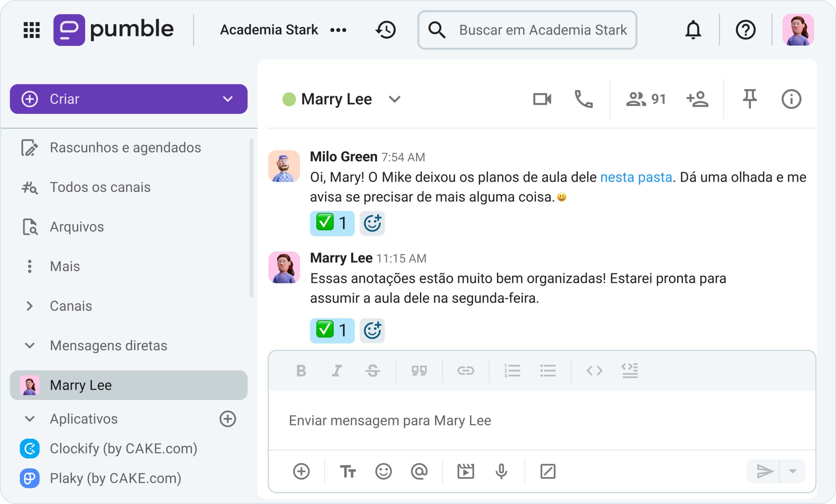This screenshot has height=504, width=836.
Task: Open Plaky (by CAKE.com) app
Action: (x=101, y=478)
